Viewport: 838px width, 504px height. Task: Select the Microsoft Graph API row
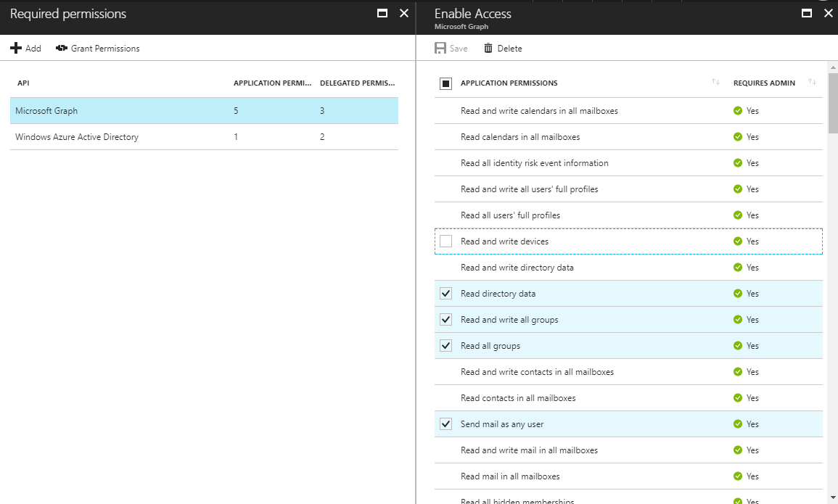[x=203, y=111]
